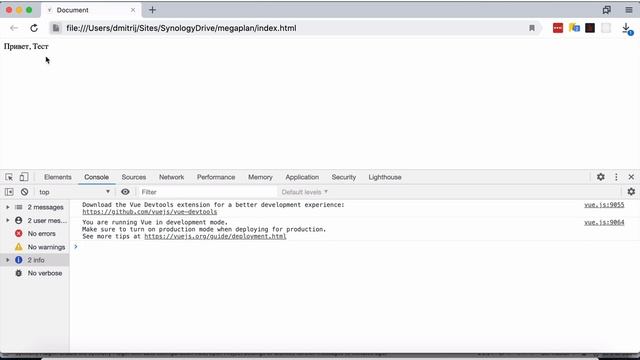Image resolution: width=640 pixels, height=360 pixels.
Task: Select the No errors sidebar row
Action: 35,233
